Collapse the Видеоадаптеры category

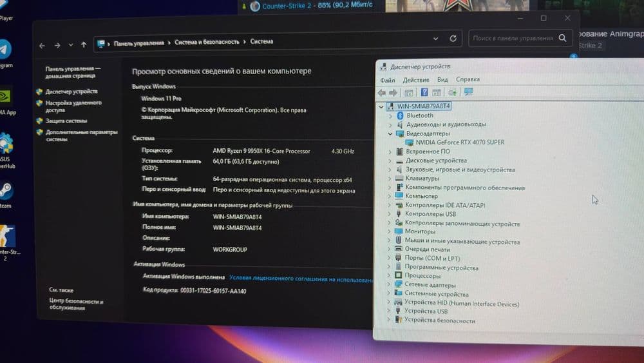[390, 133]
